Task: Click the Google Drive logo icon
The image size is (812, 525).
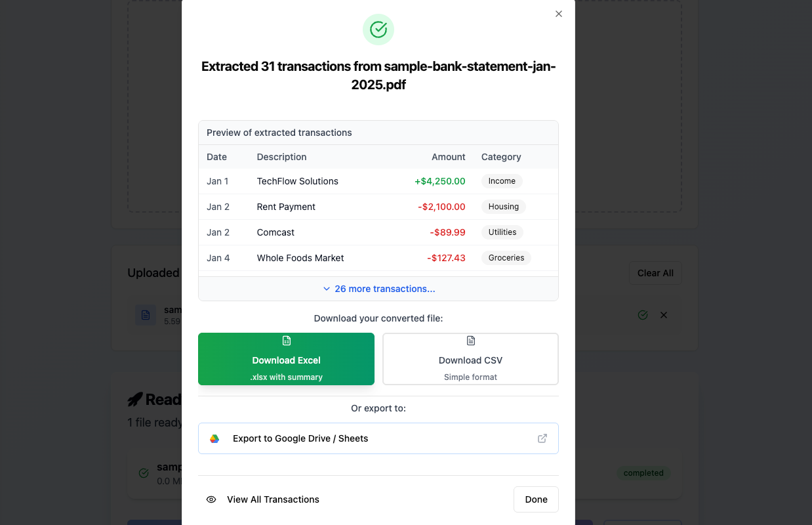Action: coord(214,438)
